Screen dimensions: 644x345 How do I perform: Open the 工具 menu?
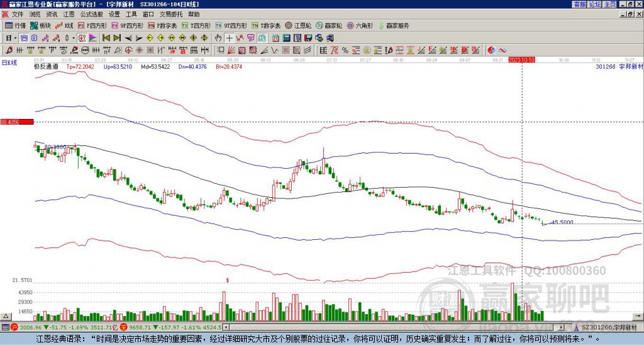point(131,14)
